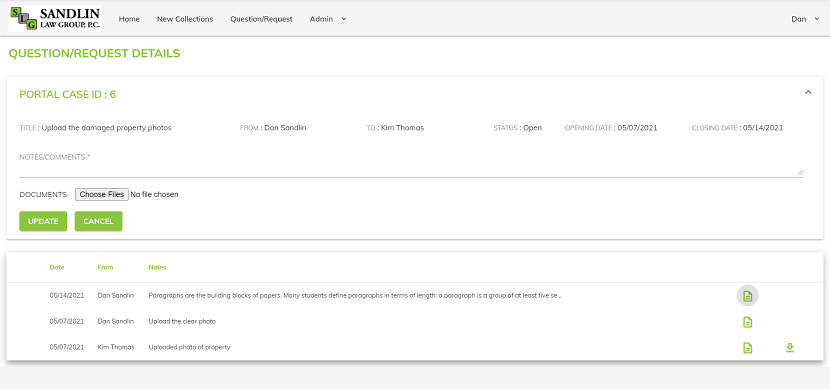Go to the Home menu
This screenshot has width=830, height=389.
[x=129, y=19]
